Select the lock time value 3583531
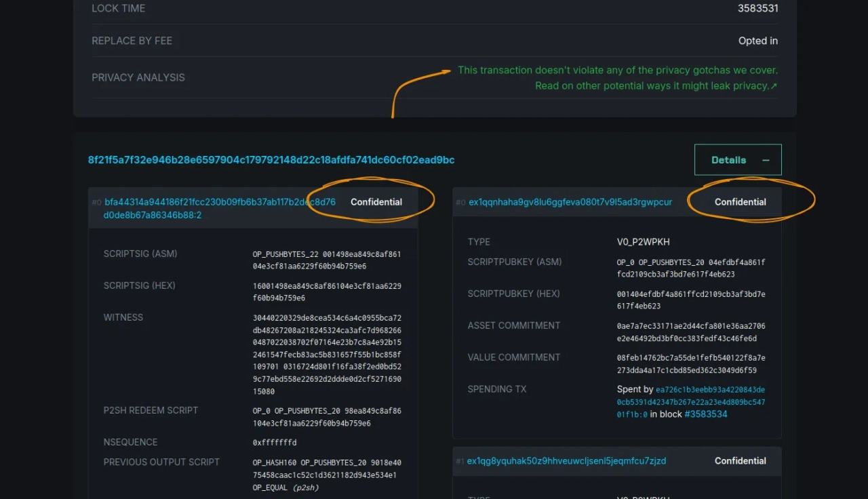Screen dimensions: 868x499 click(x=757, y=9)
